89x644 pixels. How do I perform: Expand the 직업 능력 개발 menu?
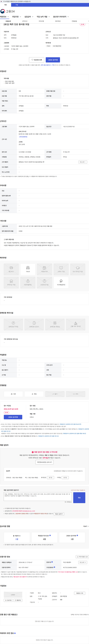click(x=43, y=17)
